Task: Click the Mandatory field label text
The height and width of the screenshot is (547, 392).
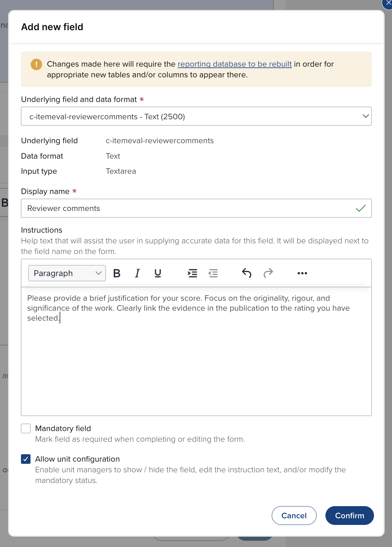Action: point(63,428)
